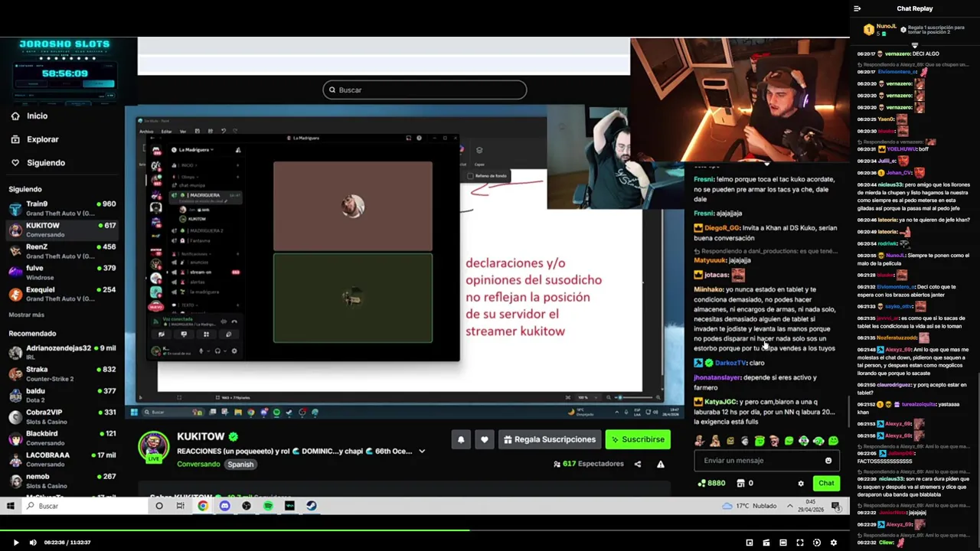Report stream with warning triangle icon
This screenshot has height=551, width=980.
pyautogui.click(x=661, y=464)
